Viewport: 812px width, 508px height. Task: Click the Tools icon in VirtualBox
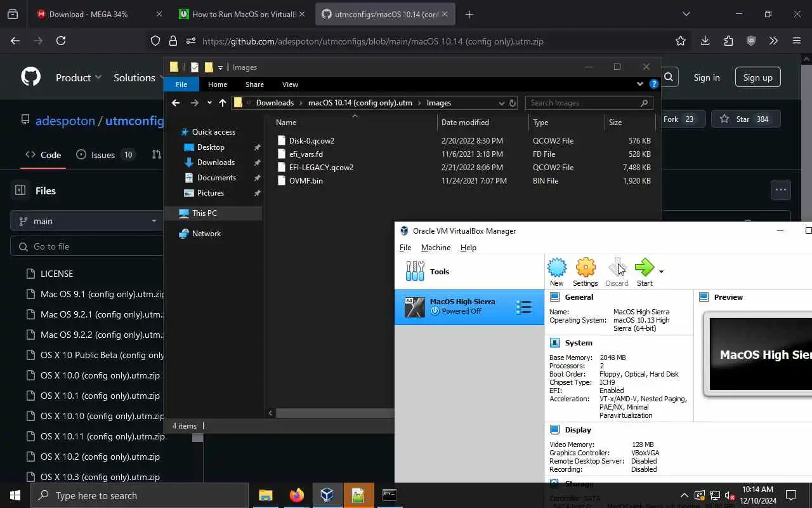(415, 271)
